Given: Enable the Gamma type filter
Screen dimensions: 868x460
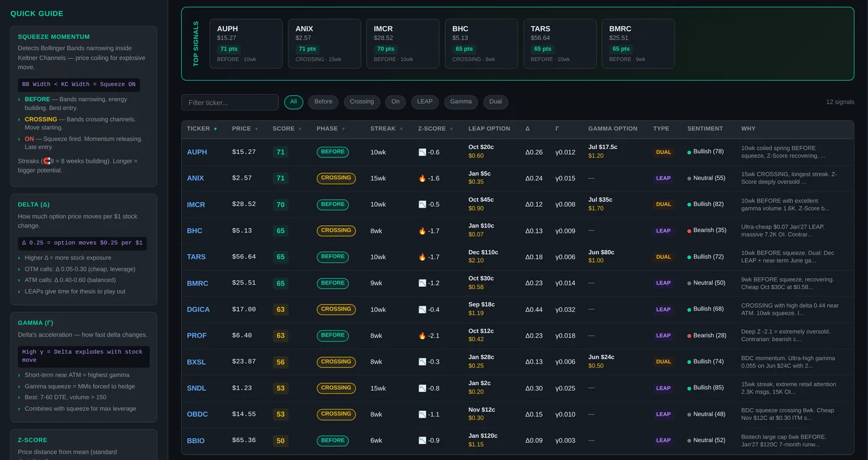Looking at the screenshot, I should (x=461, y=102).
